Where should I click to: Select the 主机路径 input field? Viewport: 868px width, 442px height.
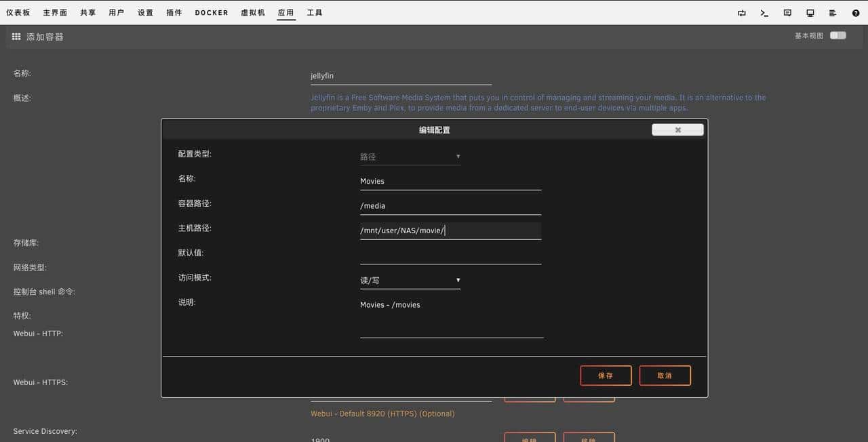450,230
